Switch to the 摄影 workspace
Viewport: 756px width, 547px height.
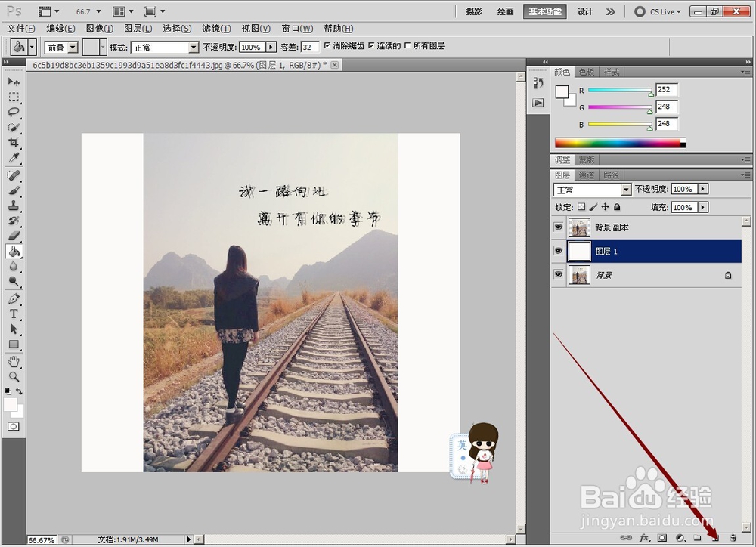point(473,11)
